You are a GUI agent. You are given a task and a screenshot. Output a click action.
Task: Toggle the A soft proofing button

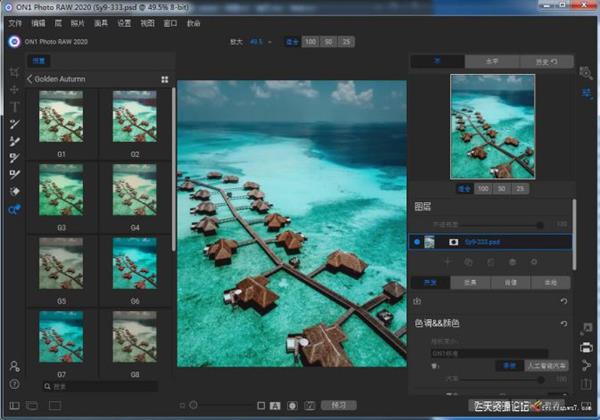point(275,405)
